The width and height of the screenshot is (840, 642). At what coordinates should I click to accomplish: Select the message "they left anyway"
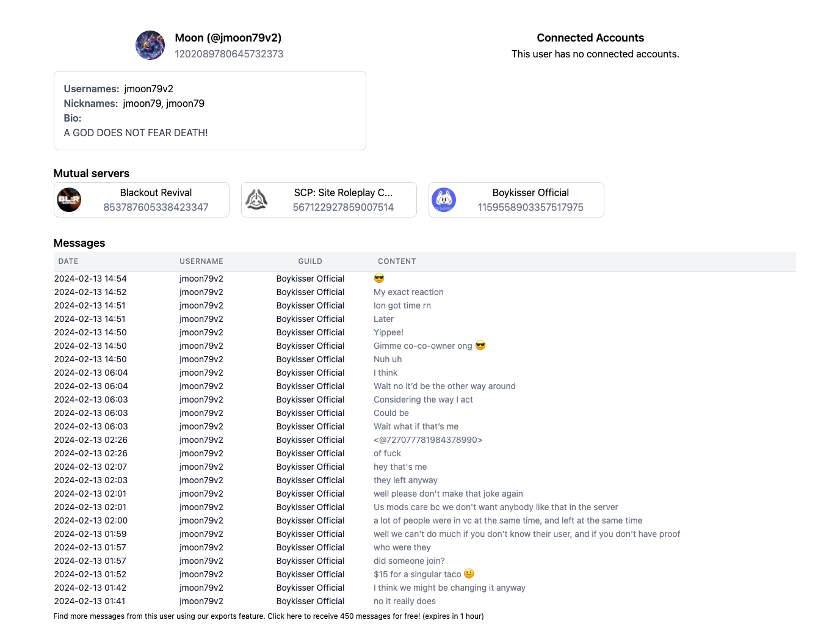405,480
